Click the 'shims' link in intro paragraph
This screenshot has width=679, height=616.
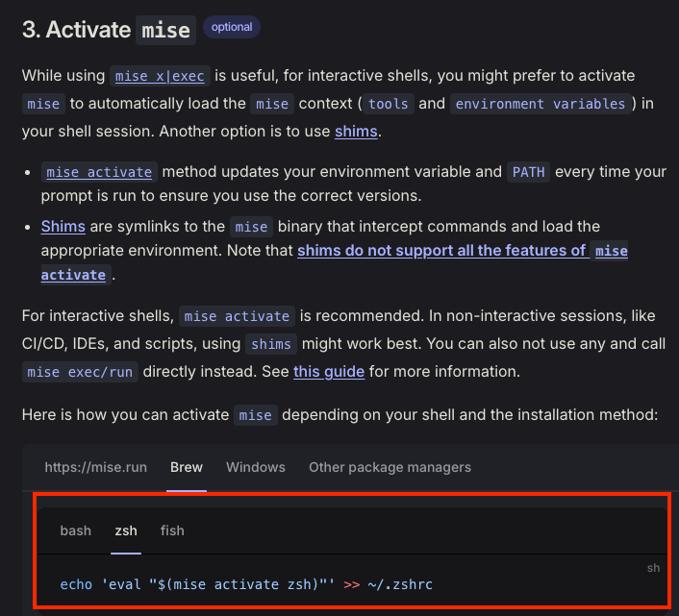coord(356,132)
